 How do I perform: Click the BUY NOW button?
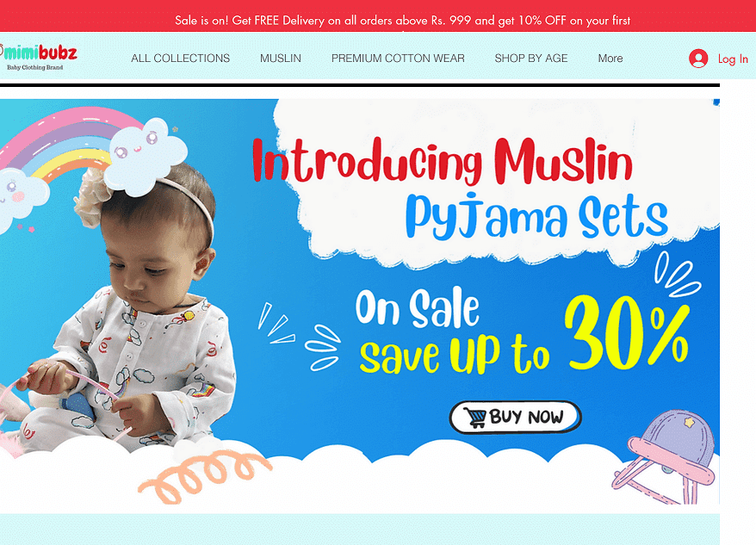click(x=516, y=418)
